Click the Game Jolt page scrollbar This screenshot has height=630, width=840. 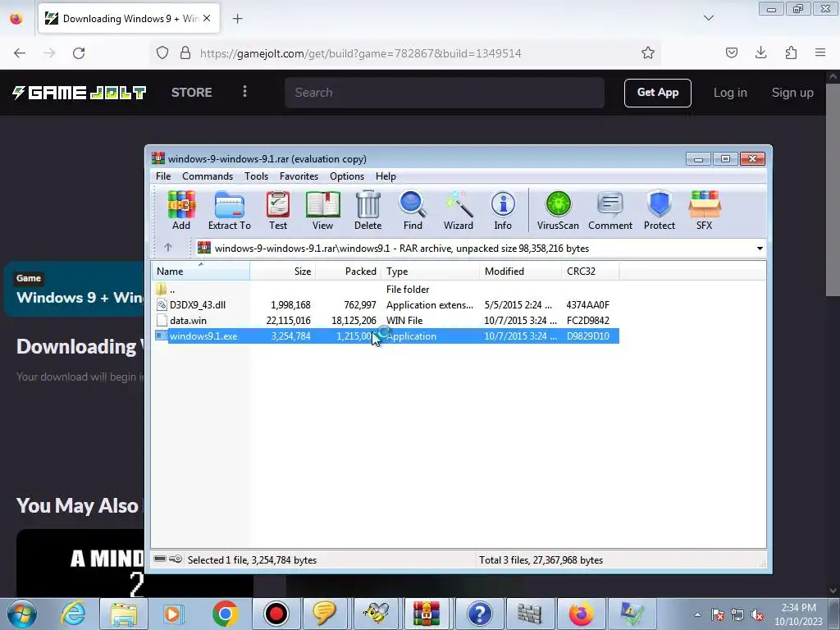(x=833, y=189)
